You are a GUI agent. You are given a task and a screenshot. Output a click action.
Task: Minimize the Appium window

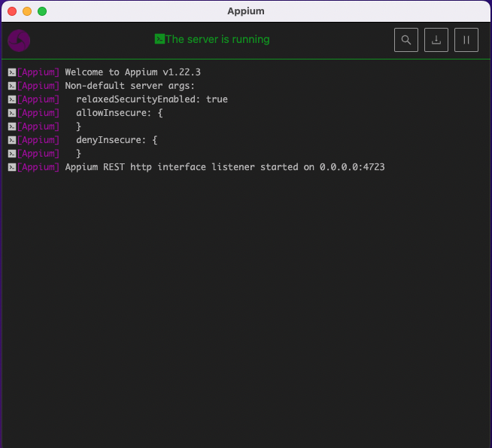coord(27,11)
